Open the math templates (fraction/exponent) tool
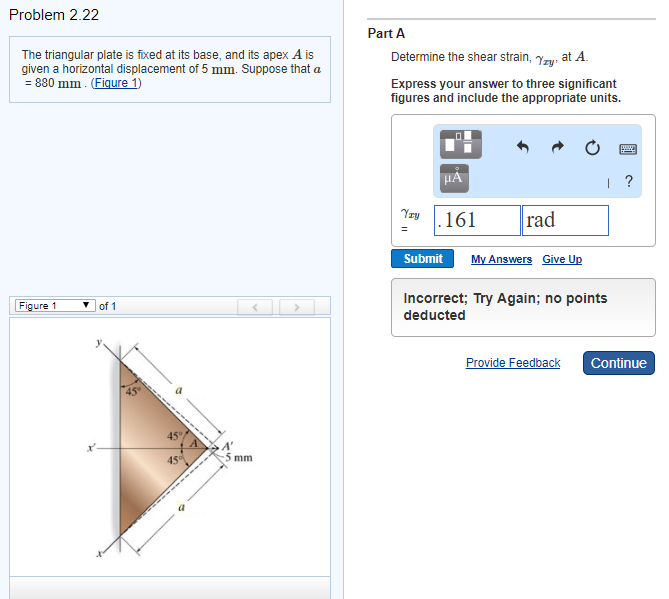 (459, 143)
